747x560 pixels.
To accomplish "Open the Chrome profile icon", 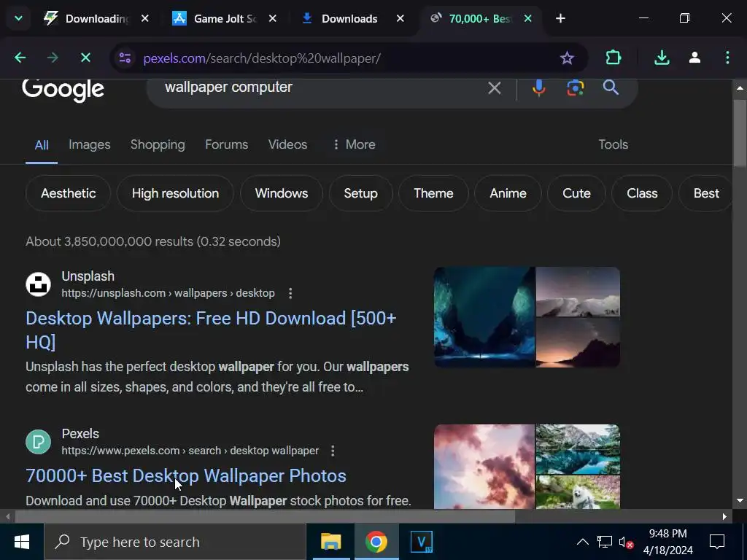I will pyautogui.click(x=694, y=58).
